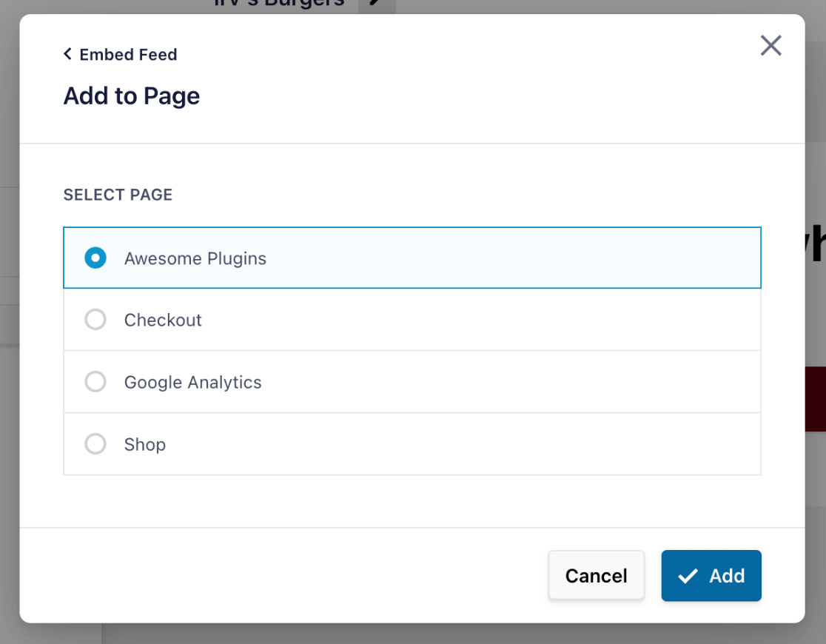Select the Shop radio button
Screen dimensions: 826x644
pos(95,444)
